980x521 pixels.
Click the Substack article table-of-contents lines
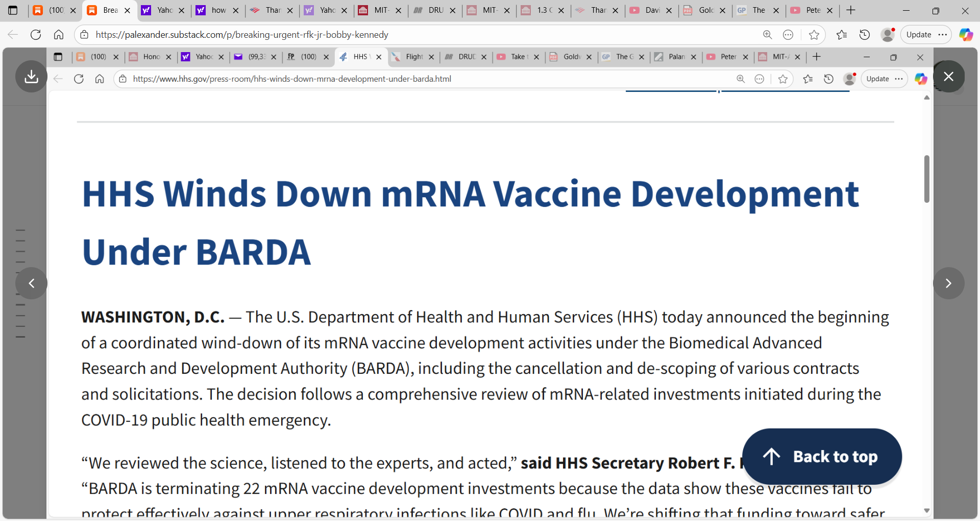pos(20,283)
